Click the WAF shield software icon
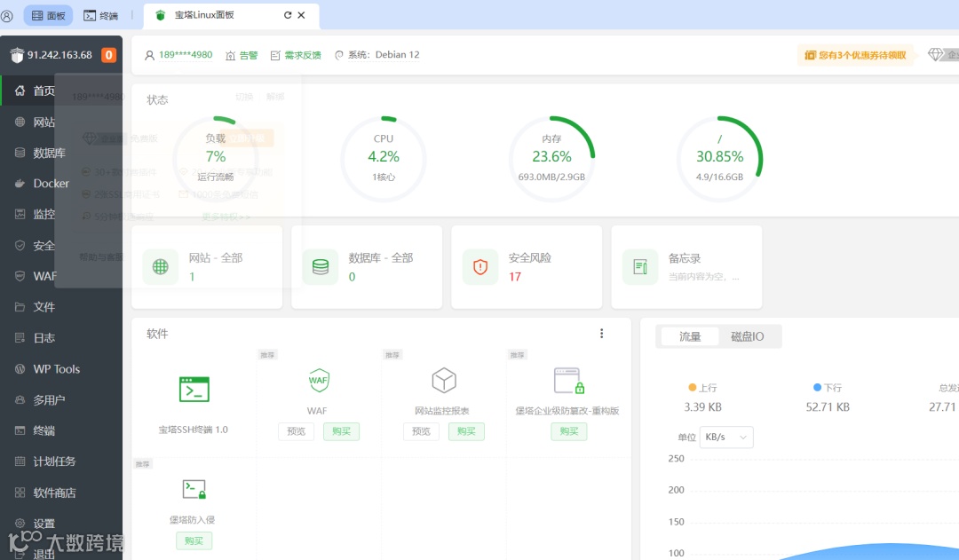This screenshot has height=560, width=959. click(319, 380)
